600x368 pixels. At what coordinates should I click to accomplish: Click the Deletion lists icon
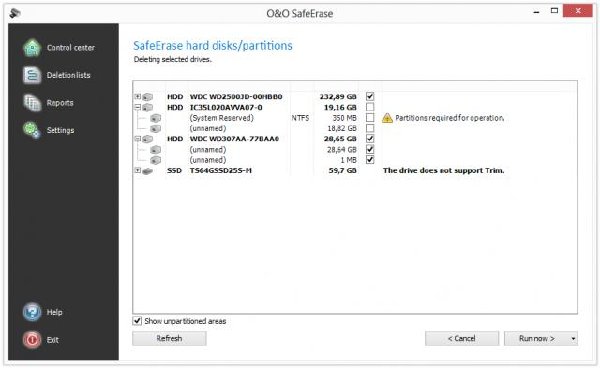tap(32, 75)
